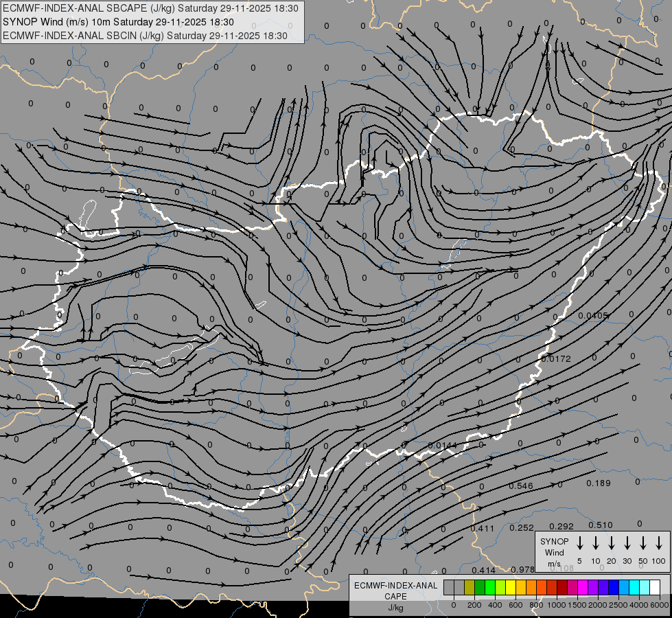Image resolution: width=672 pixels, height=618 pixels.
Task: Select the 1000 tick label on CAPE scale
Action: tap(557, 605)
